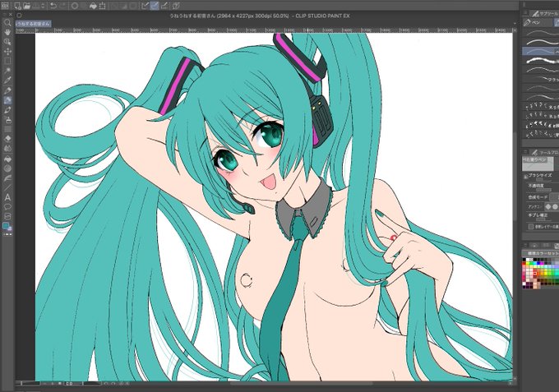
Task: Toggle Snap to Ruler icon
Action: coord(146,6)
